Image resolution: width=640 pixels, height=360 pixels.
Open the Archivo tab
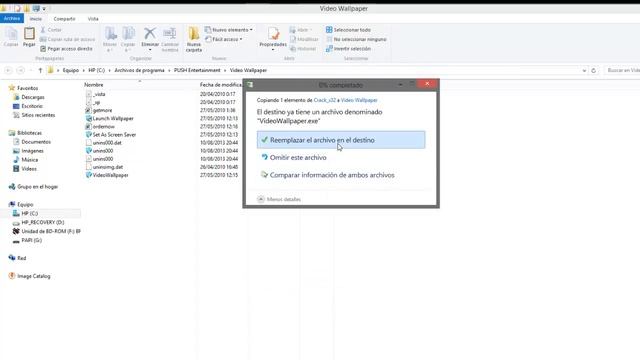click(12, 18)
